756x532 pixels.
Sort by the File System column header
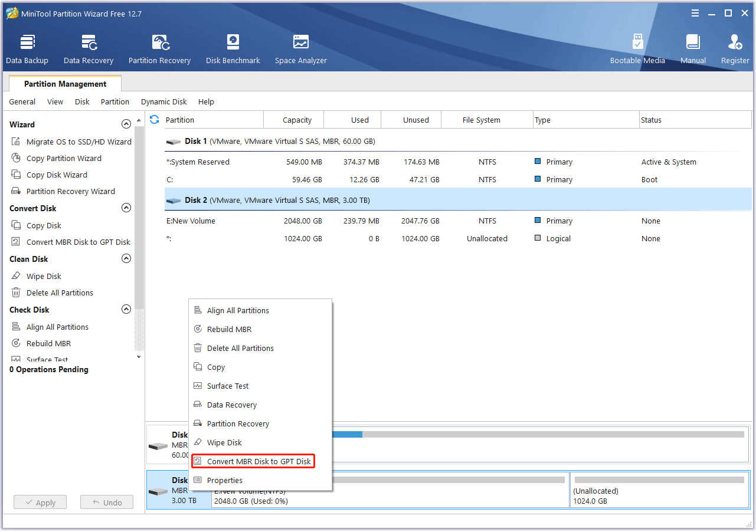click(487, 120)
